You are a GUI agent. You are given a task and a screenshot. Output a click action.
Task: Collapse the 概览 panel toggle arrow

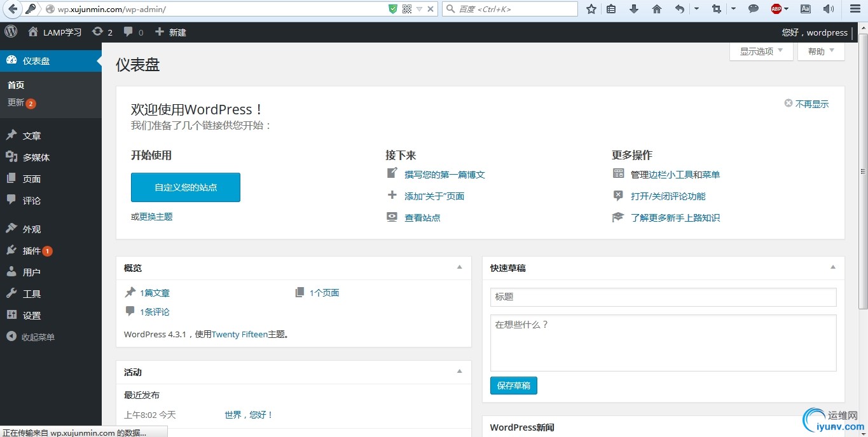[x=460, y=267]
